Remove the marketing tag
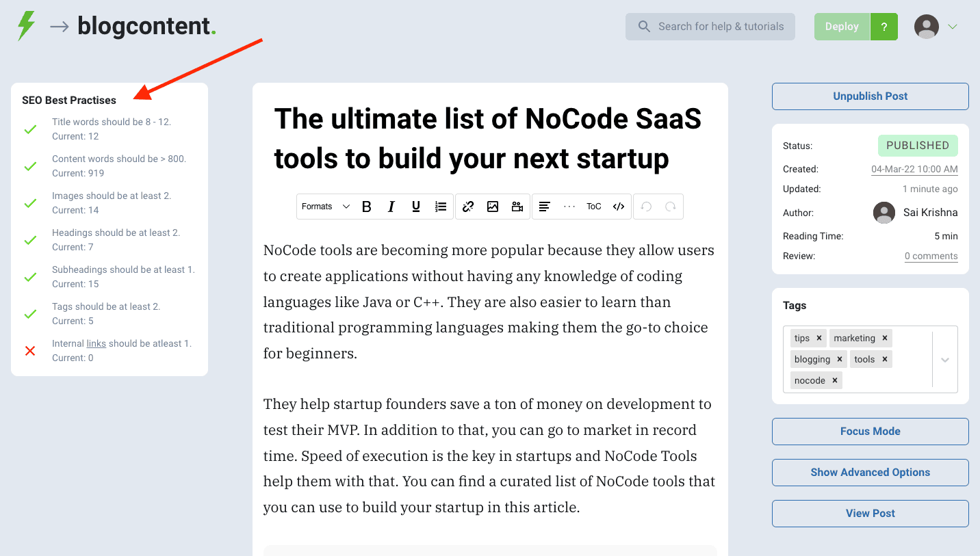Screen dimensions: 980x556 (885, 338)
